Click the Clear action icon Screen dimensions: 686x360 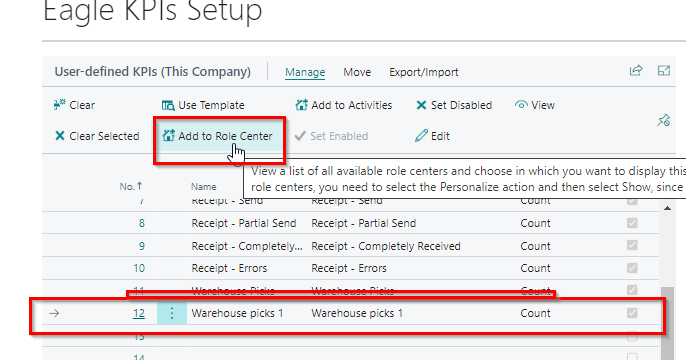point(60,105)
